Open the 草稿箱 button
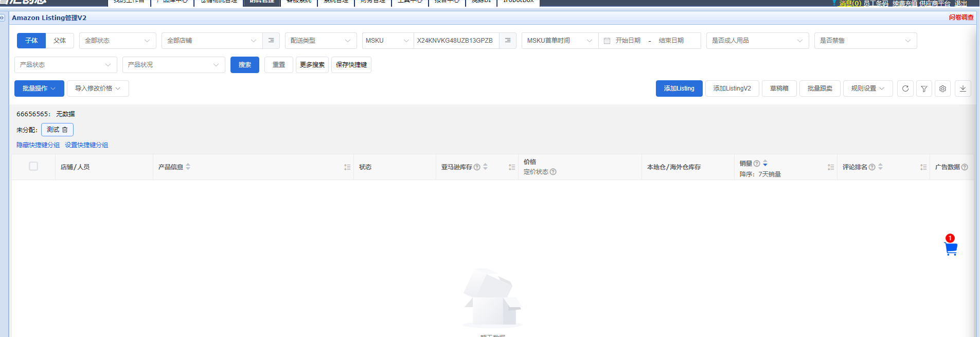 point(779,88)
